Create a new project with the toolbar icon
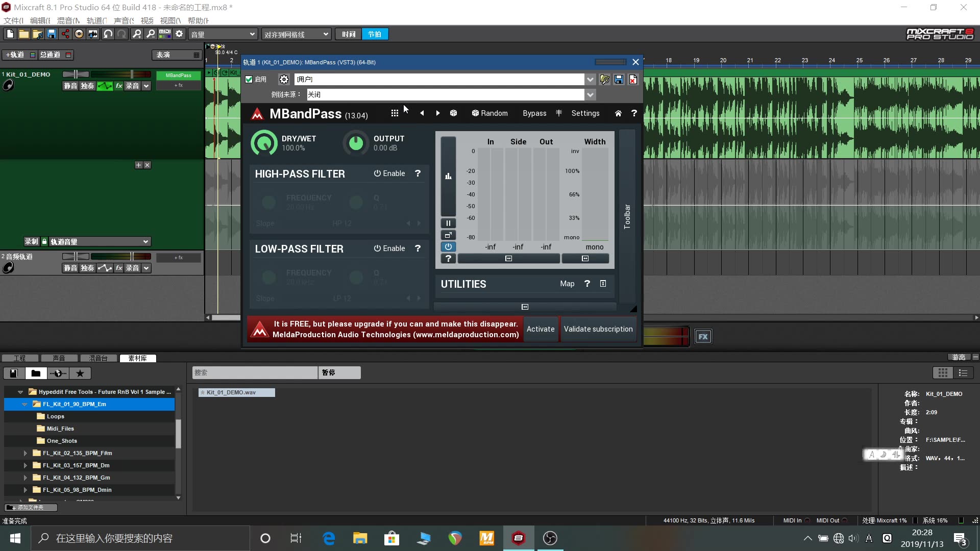Image resolution: width=980 pixels, height=551 pixels. pos(10,34)
